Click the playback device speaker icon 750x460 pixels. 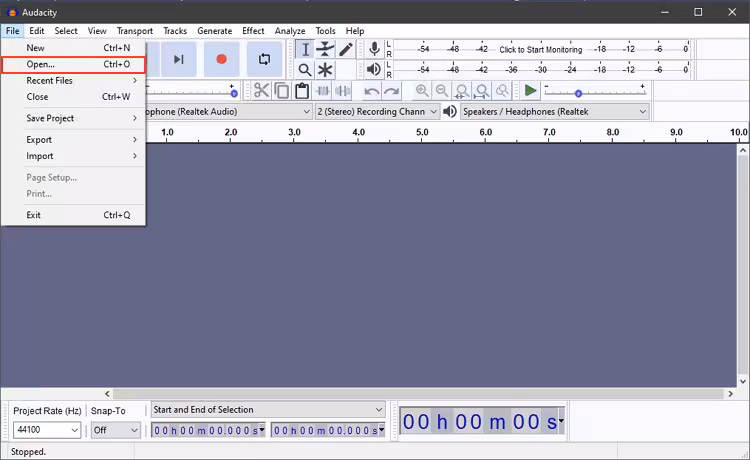point(450,111)
